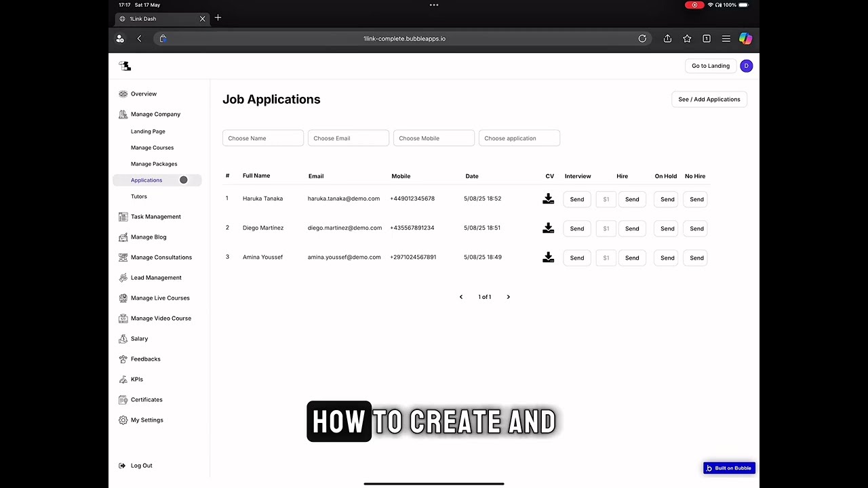Send No Hire to Diego Martinez

pos(696,228)
